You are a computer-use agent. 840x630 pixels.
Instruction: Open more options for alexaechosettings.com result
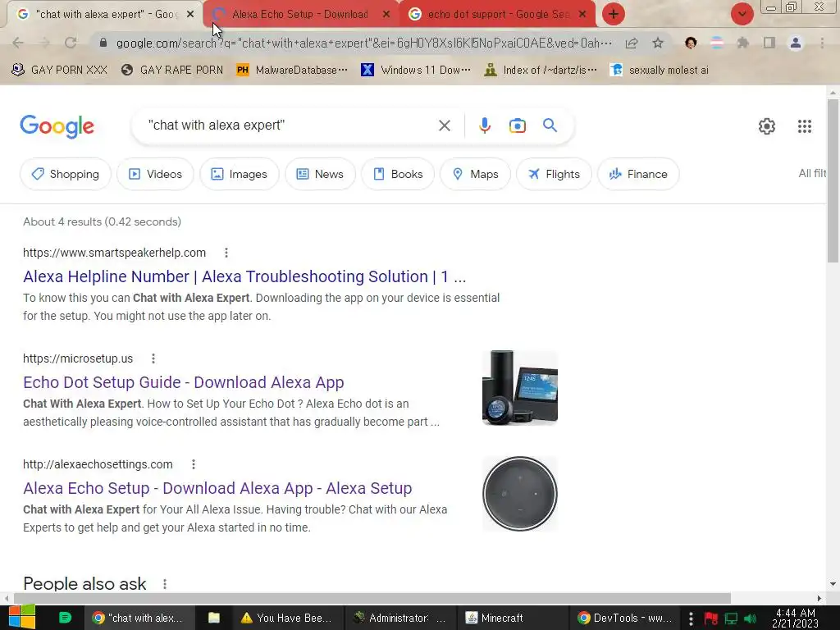coord(194,464)
